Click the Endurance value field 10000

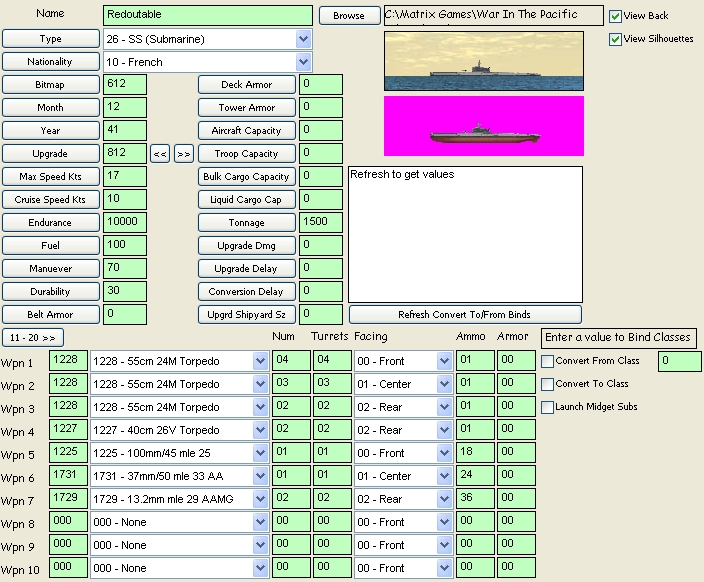125,222
